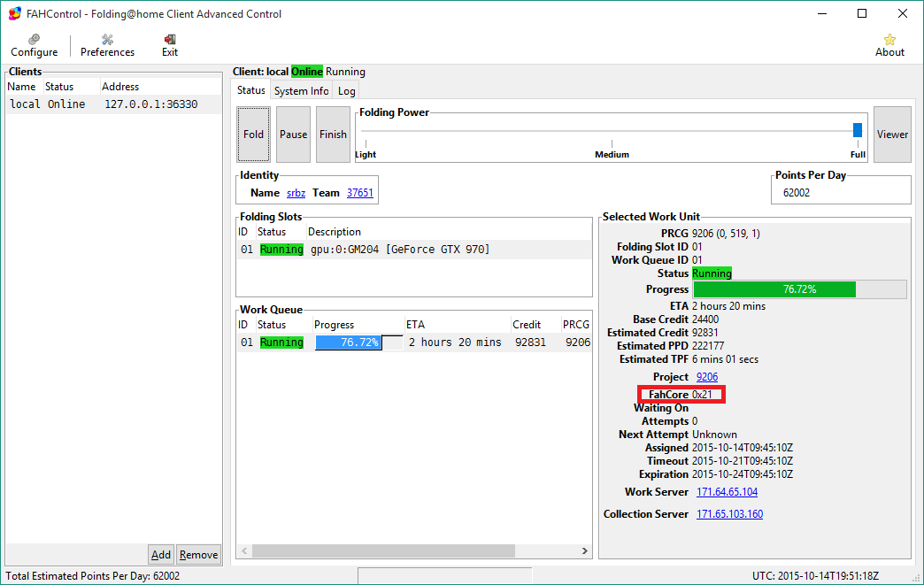Switch to the System Info tab
The height and width of the screenshot is (585, 924).
[301, 91]
